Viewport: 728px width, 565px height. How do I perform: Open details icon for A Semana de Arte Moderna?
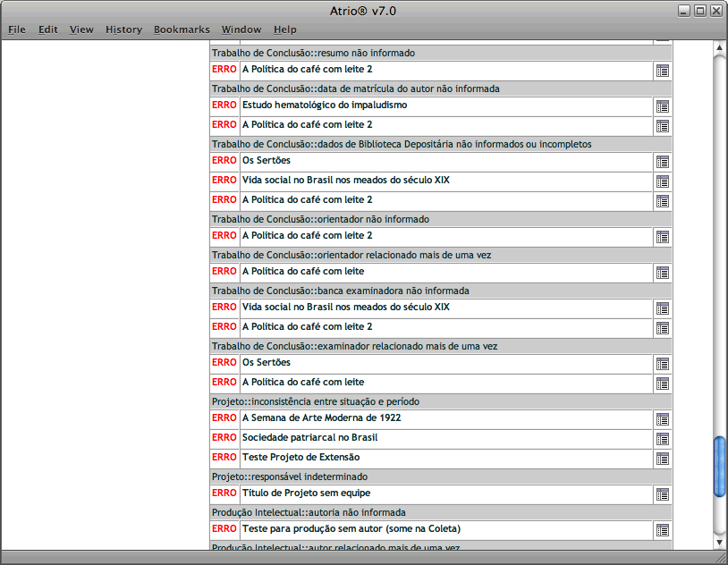coord(662,419)
